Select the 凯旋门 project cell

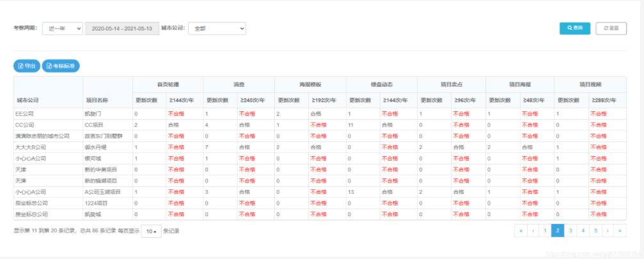(107, 114)
